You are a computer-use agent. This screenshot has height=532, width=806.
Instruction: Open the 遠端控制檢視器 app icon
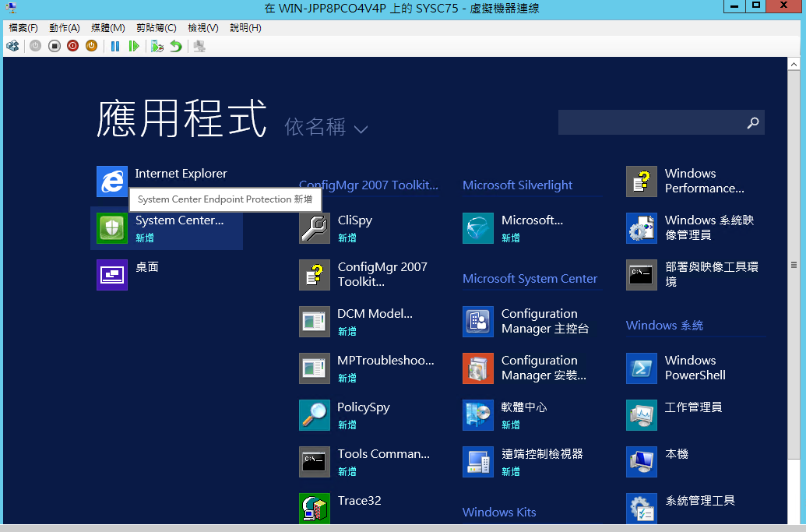coord(478,462)
